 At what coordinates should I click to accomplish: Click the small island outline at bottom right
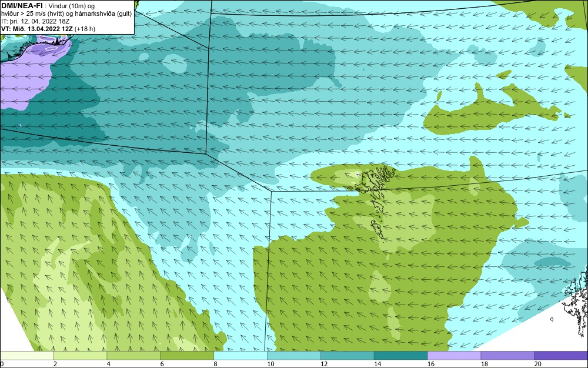click(552, 319)
